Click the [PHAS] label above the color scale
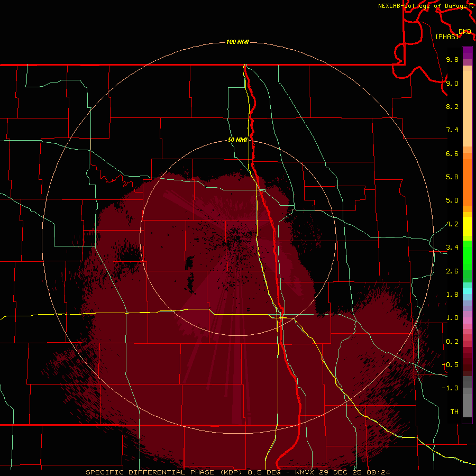The width and height of the screenshot is (476, 476). point(447,36)
